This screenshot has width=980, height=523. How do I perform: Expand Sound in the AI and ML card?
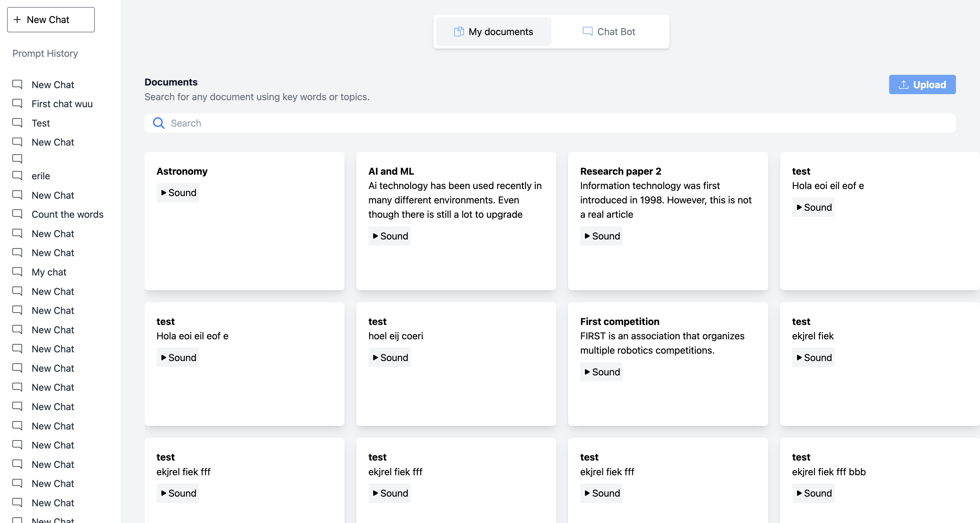[x=389, y=236]
